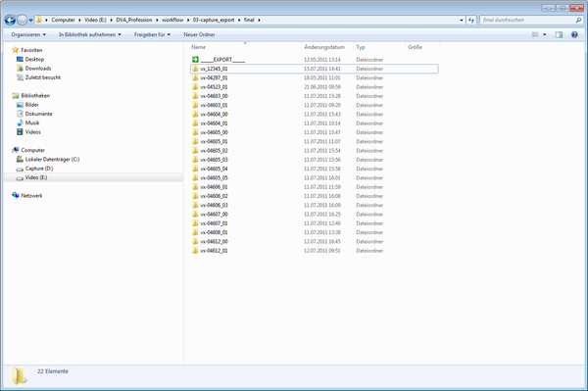The image size is (588, 391).
Task: Open the view options dropdown arrow
Action: (x=545, y=34)
